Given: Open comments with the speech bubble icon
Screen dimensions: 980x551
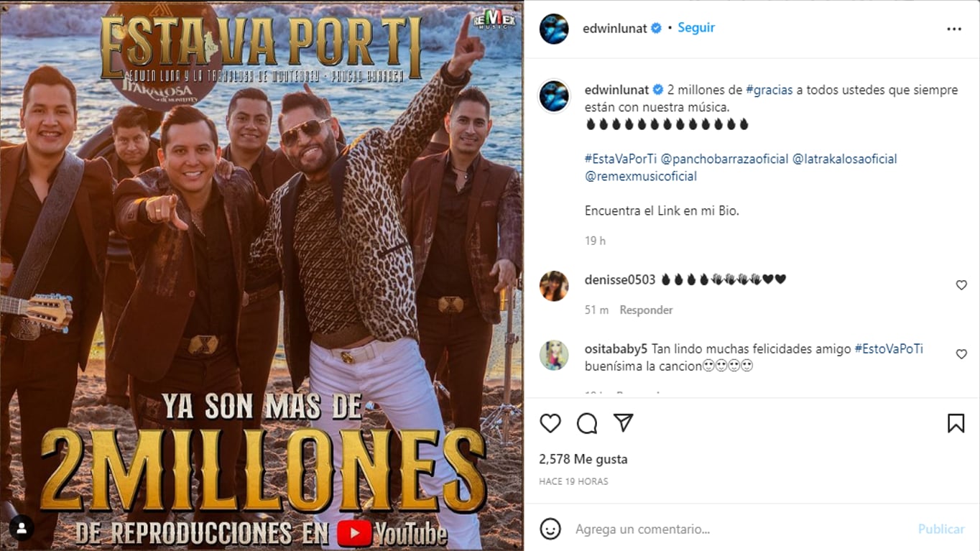Looking at the screenshot, I should (587, 423).
